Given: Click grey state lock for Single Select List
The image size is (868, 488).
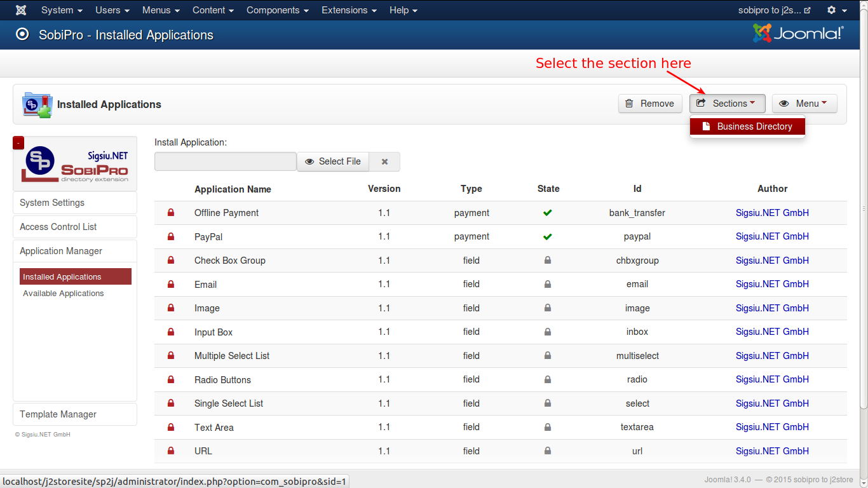Looking at the screenshot, I should pyautogui.click(x=548, y=403).
